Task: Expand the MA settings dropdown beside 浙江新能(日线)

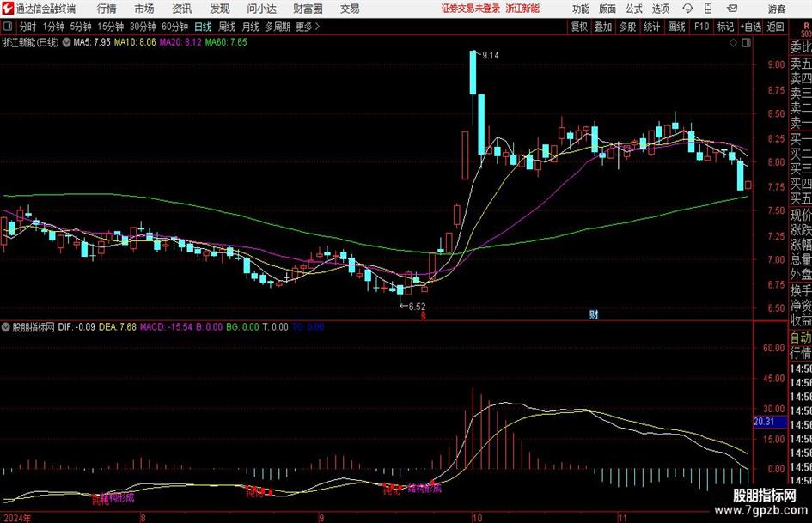Action: 66,42
